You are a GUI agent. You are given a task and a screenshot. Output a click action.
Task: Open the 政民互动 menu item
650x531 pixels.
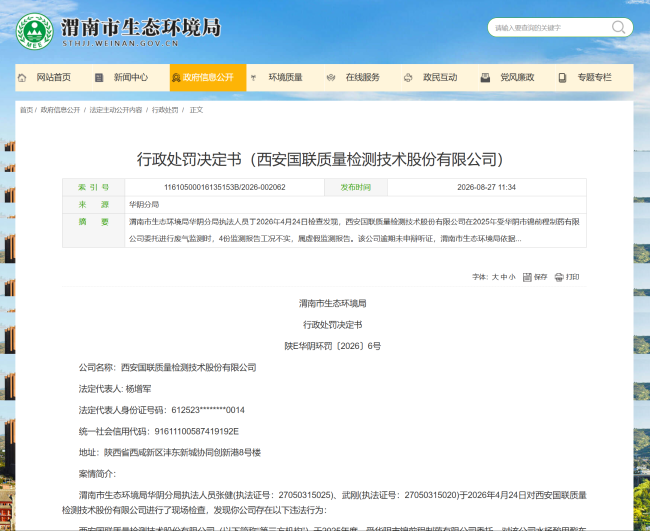coord(440,77)
